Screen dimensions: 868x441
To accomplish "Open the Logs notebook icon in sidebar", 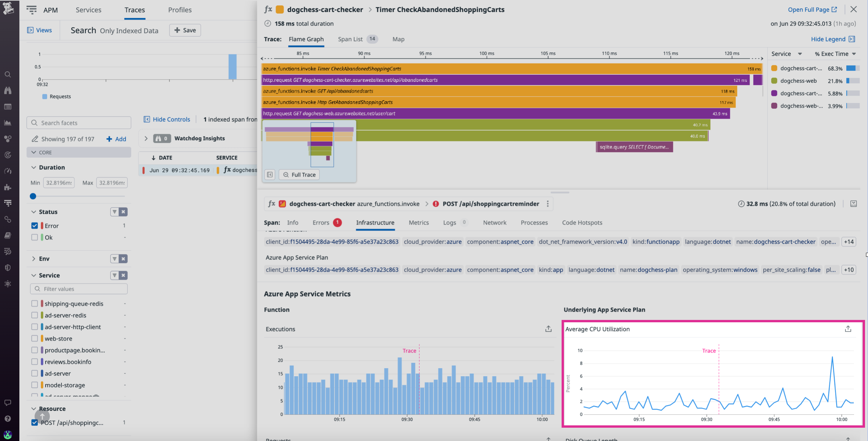I will point(8,235).
